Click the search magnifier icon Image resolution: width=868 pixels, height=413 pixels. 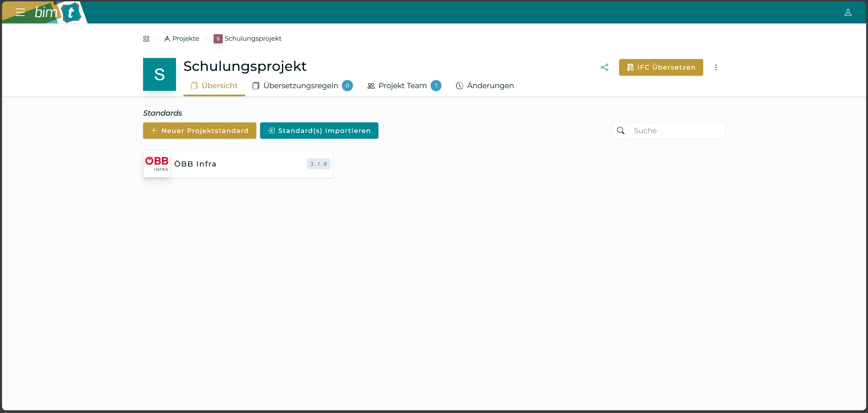621,130
